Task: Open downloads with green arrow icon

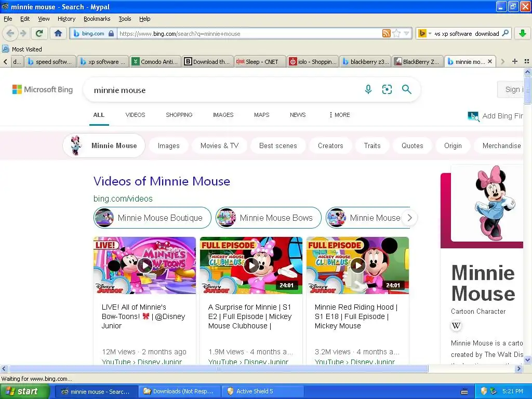Action: click(523, 33)
